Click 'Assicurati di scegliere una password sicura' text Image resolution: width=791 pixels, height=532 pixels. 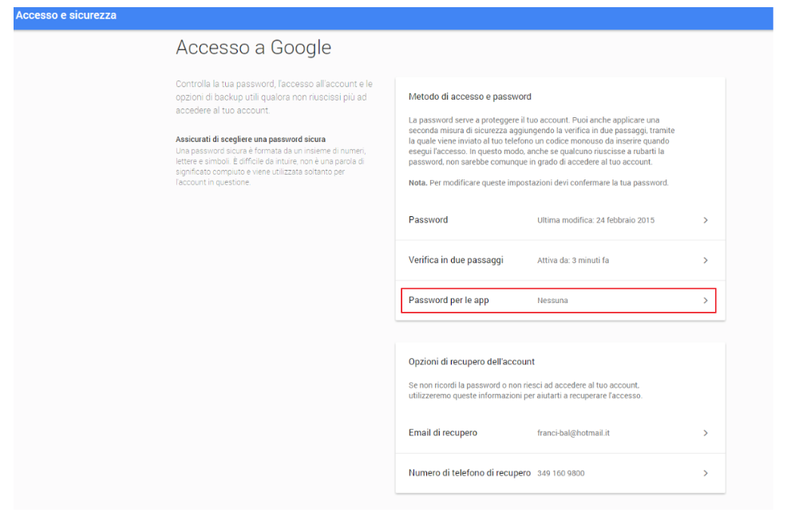tap(250, 139)
